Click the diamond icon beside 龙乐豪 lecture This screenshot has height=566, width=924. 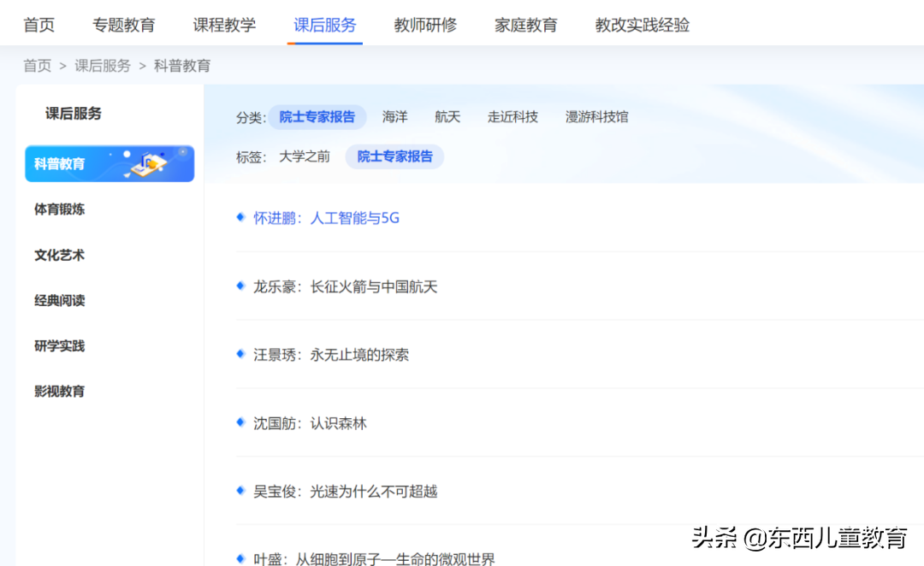coord(240,286)
